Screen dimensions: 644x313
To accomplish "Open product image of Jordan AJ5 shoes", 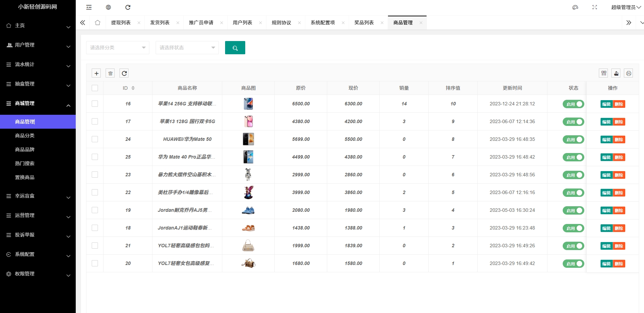I will 248,210.
